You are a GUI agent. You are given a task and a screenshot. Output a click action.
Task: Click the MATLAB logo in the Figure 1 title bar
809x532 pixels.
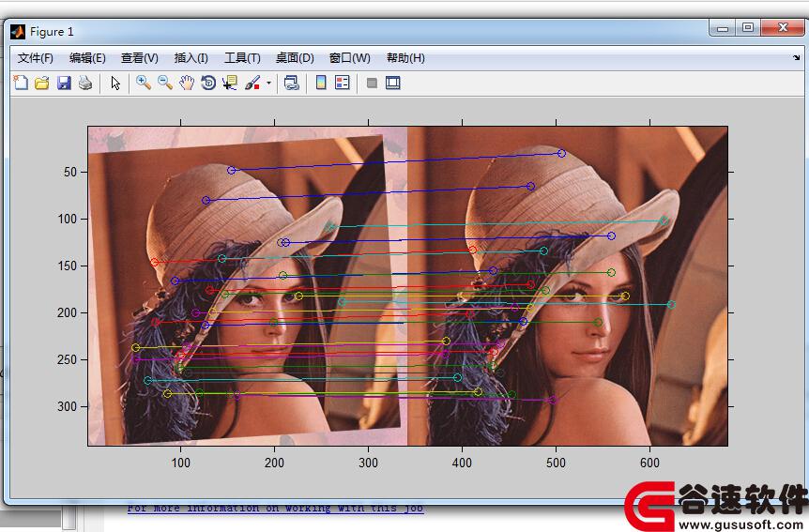point(18,32)
